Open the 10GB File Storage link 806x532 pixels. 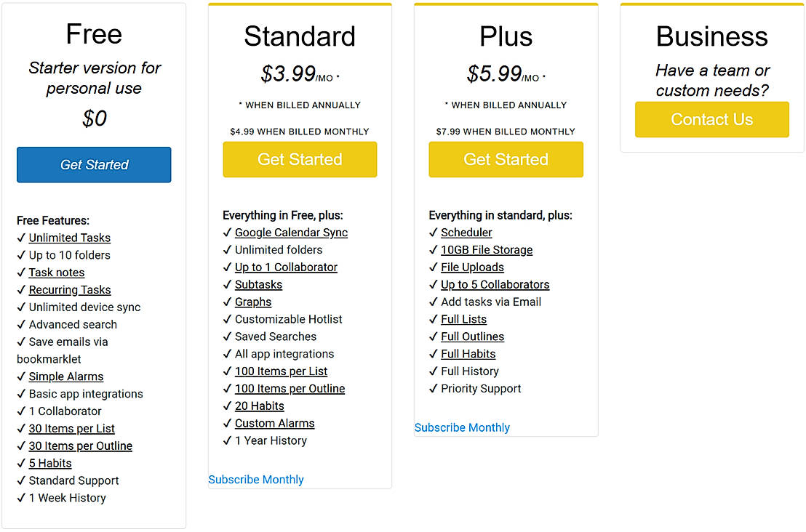[x=487, y=250]
